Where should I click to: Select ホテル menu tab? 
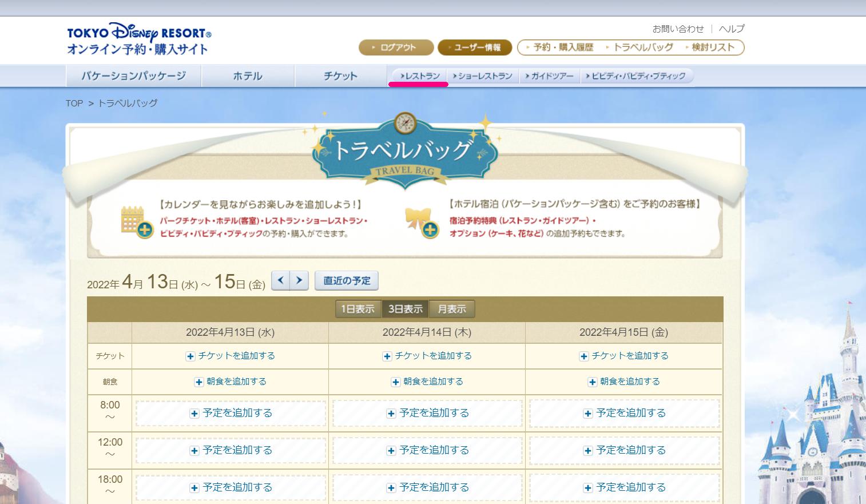pyautogui.click(x=248, y=76)
